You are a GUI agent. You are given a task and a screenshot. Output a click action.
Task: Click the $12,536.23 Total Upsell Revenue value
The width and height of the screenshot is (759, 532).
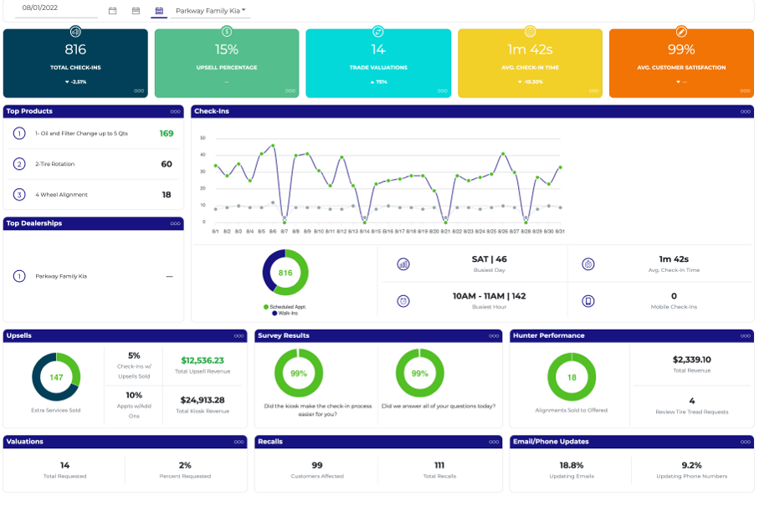coord(203,361)
